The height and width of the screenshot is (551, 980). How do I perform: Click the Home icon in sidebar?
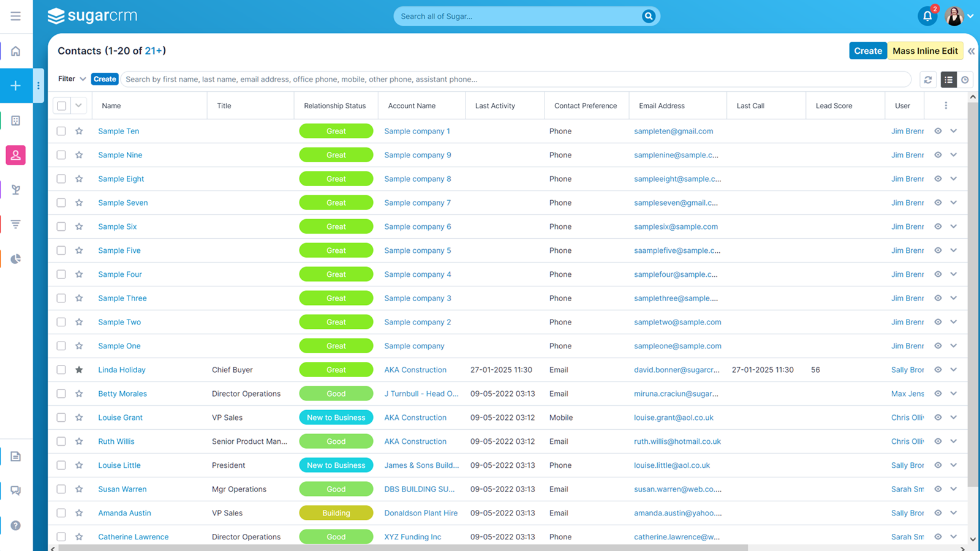pos(16,51)
